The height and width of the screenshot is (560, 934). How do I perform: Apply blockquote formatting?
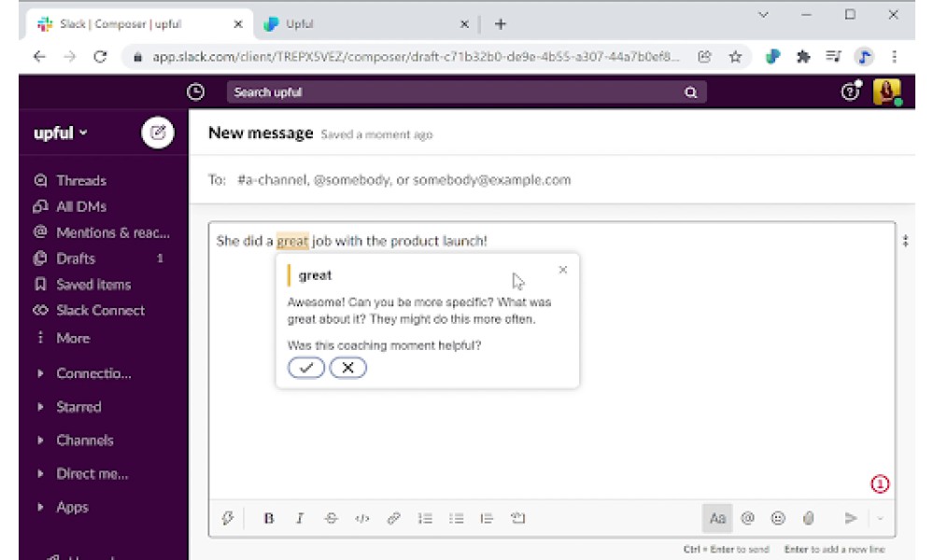point(487,518)
